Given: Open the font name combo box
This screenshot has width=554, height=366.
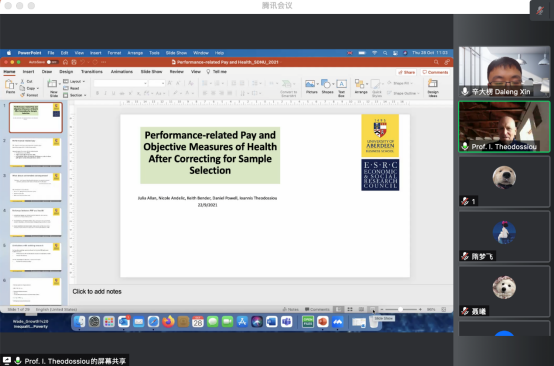Looking at the screenshot, I should [120, 83].
